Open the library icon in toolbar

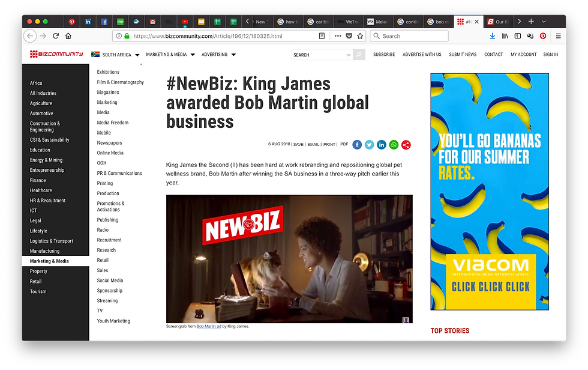[x=505, y=36]
